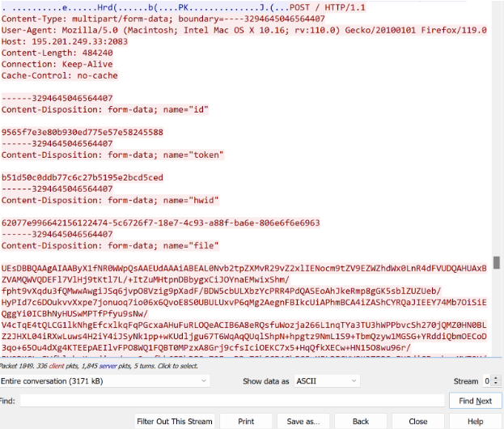Click the base64 line starting QggYi0ICBhNyHUSwMPTfPfyu9sNw

tap(74, 313)
